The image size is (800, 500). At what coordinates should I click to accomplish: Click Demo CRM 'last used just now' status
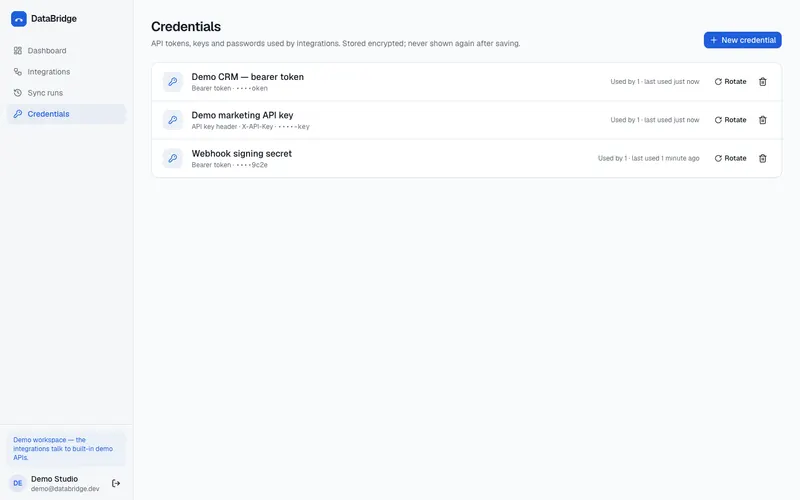pyautogui.click(x=655, y=82)
